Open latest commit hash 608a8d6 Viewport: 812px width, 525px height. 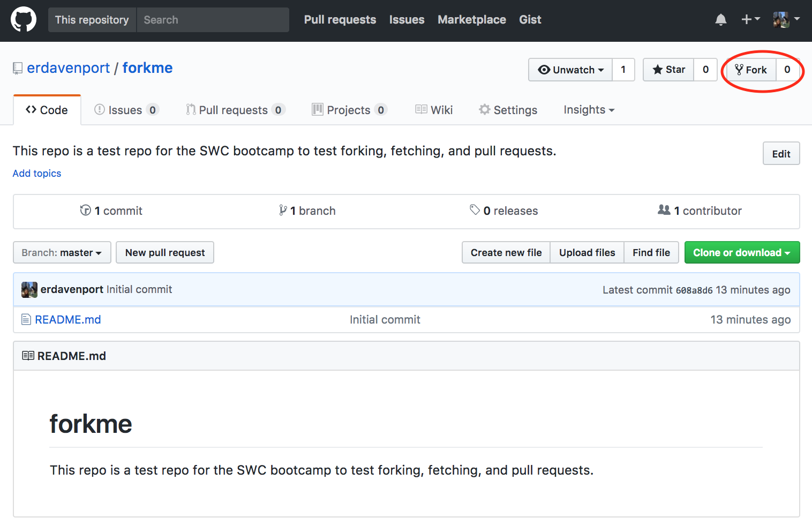coord(694,290)
